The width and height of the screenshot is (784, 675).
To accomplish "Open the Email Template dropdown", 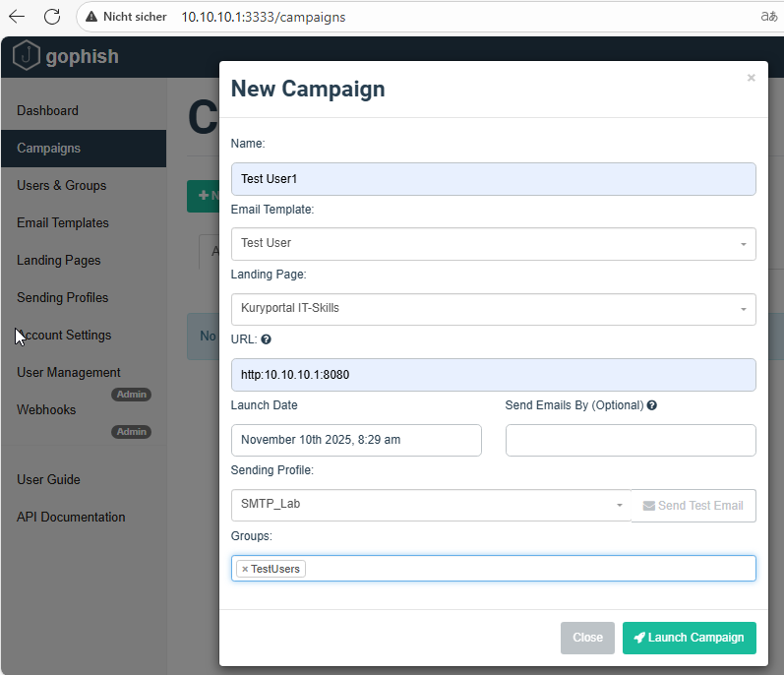I will point(493,244).
